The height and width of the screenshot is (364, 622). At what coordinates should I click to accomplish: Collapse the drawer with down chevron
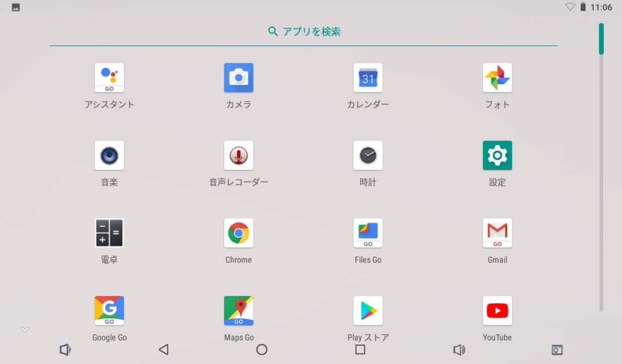point(25,330)
